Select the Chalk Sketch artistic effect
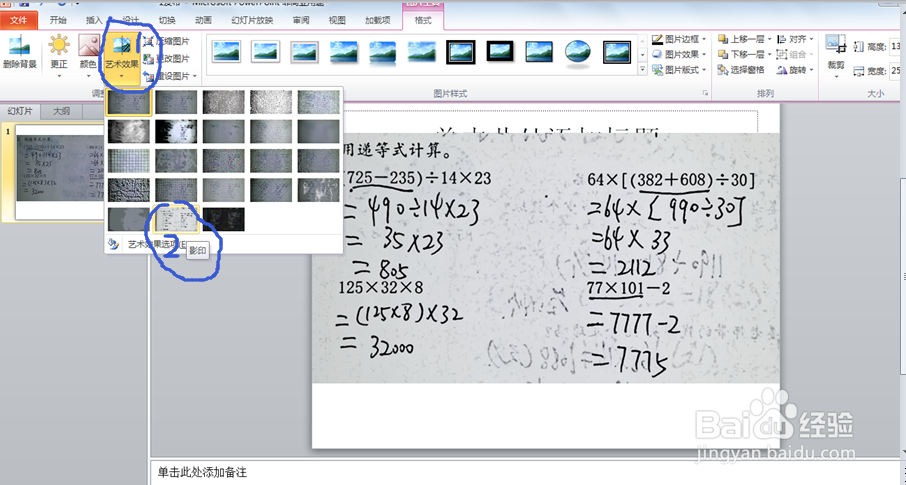Image resolution: width=906 pixels, height=485 pixels. point(129,132)
